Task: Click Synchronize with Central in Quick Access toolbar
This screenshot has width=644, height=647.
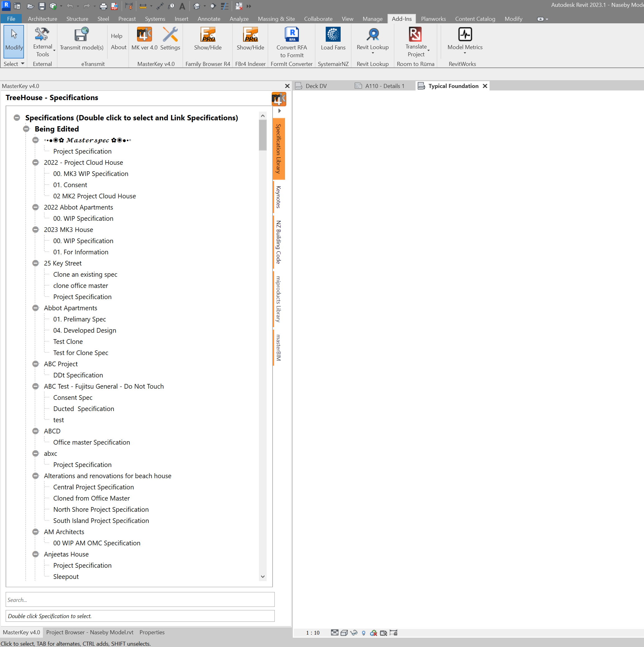Action: click(x=53, y=6)
